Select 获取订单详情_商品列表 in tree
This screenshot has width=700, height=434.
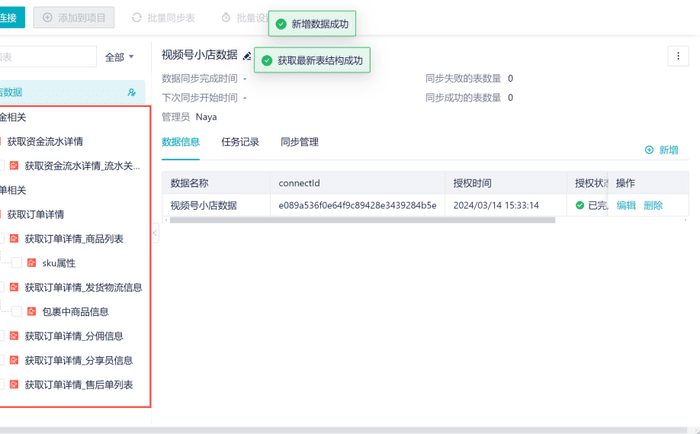pyautogui.click(x=74, y=239)
